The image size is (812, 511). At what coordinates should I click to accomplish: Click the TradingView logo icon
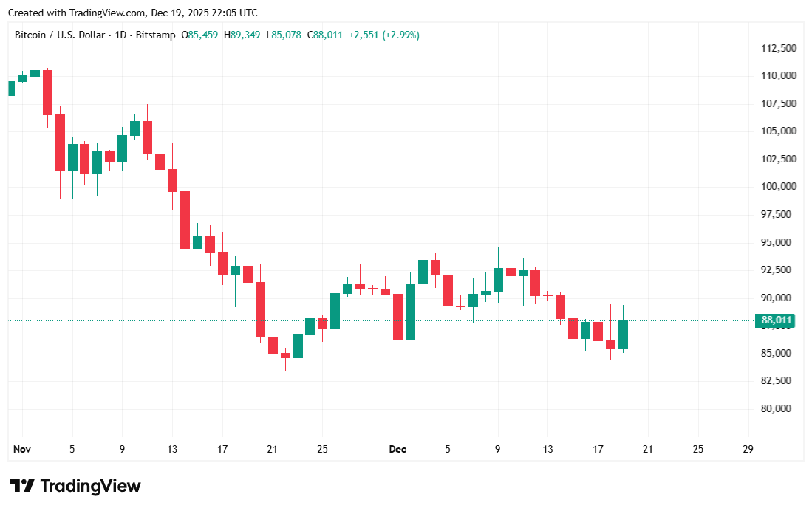pos(22,486)
